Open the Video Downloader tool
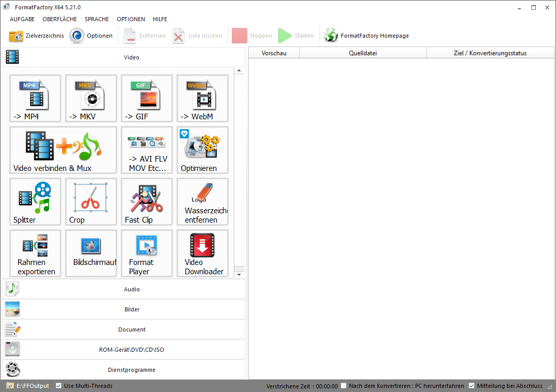The height and width of the screenshot is (392, 556). (x=202, y=253)
